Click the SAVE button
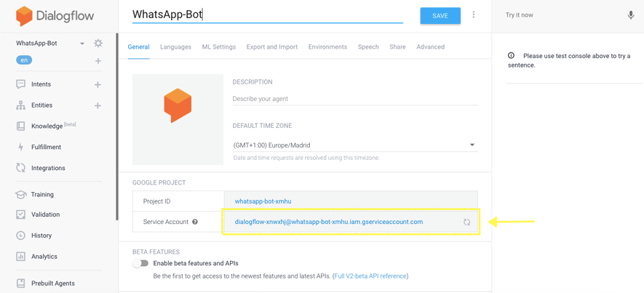Image resolution: width=644 pixels, height=293 pixels. (x=440, y=16)
